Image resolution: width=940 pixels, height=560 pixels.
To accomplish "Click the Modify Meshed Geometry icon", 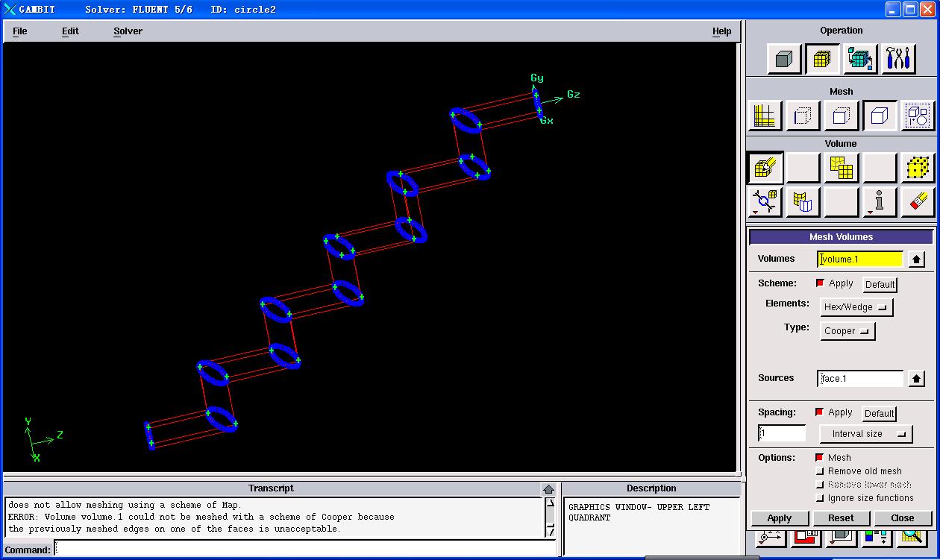I will pos(803,201).
